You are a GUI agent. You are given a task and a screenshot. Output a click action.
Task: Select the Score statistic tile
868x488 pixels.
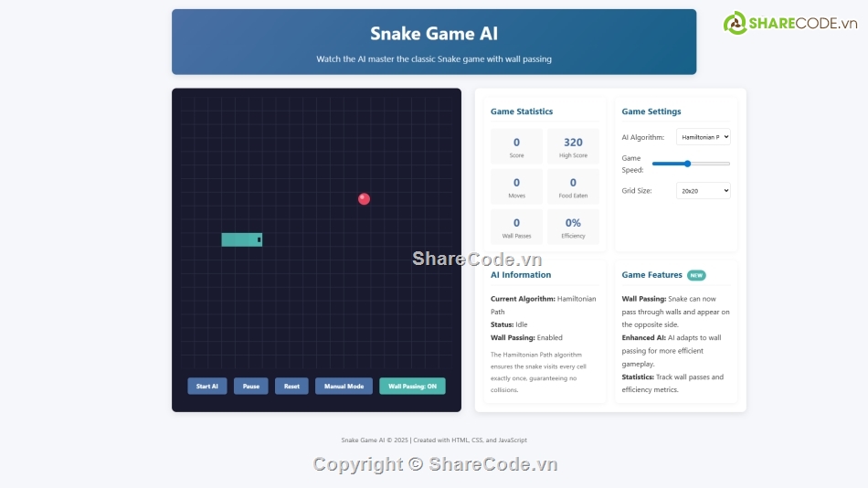coord(516,146)
